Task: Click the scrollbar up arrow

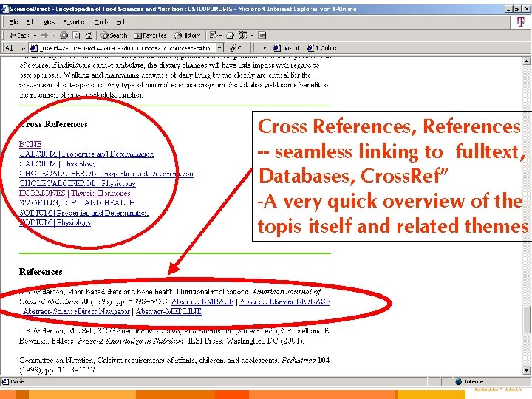Action: [527, 61]
